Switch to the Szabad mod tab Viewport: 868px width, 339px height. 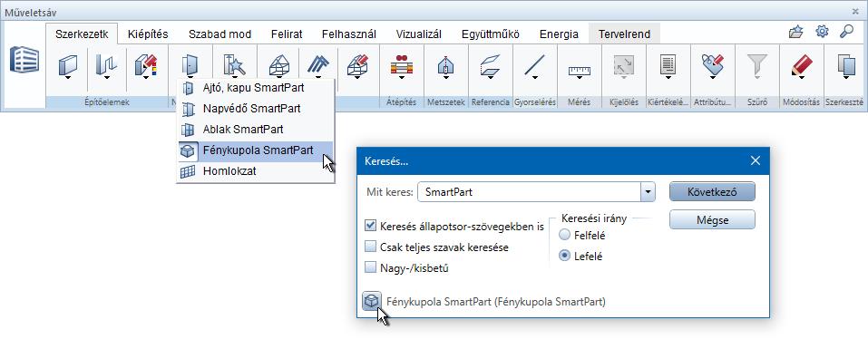219,34
